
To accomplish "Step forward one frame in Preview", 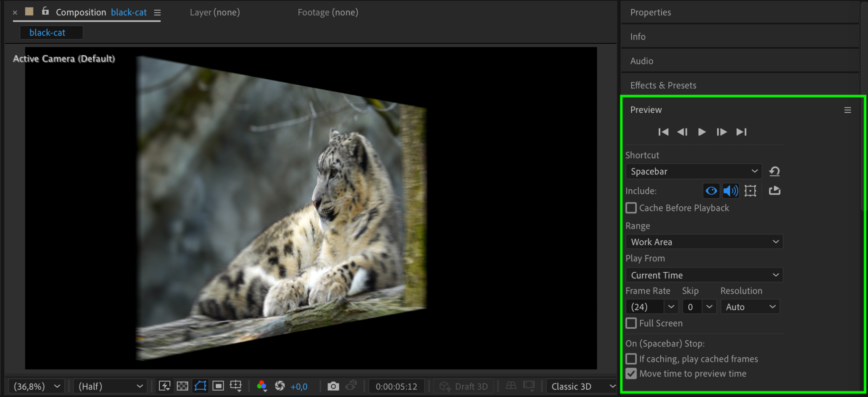I will point(721,132).
